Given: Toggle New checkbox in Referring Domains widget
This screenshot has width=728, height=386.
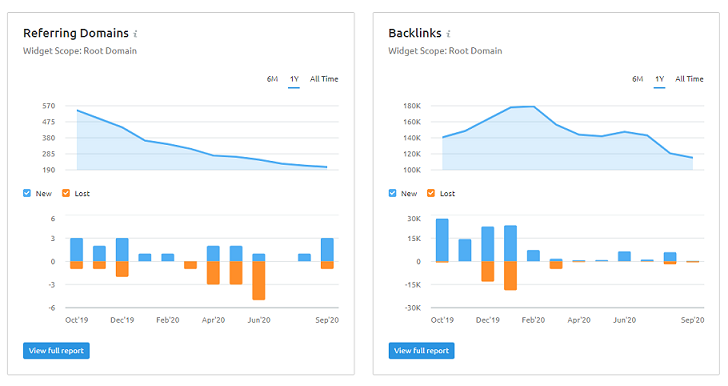Looking at the screenshot, I should coord(27,193).
